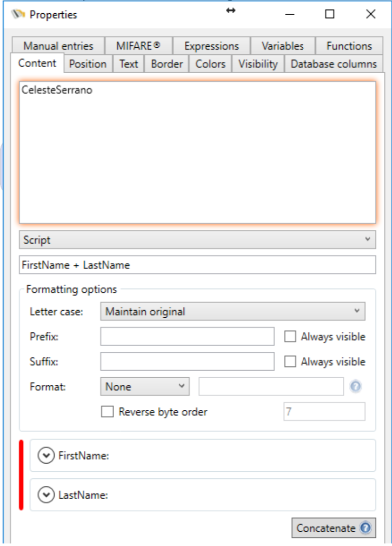Click the Prefix text field
Viewport: 392px width, 546px height.
[x=187, y=337]
